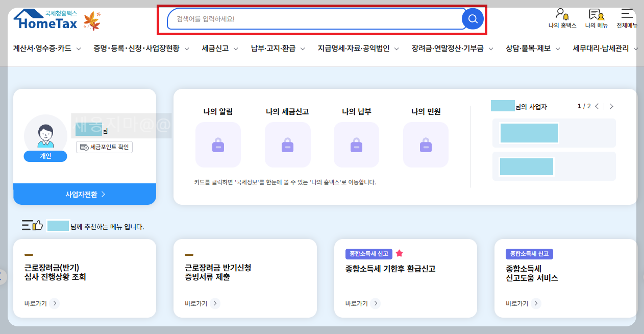Click the 나의 납부 label

[x=356, y=111]
